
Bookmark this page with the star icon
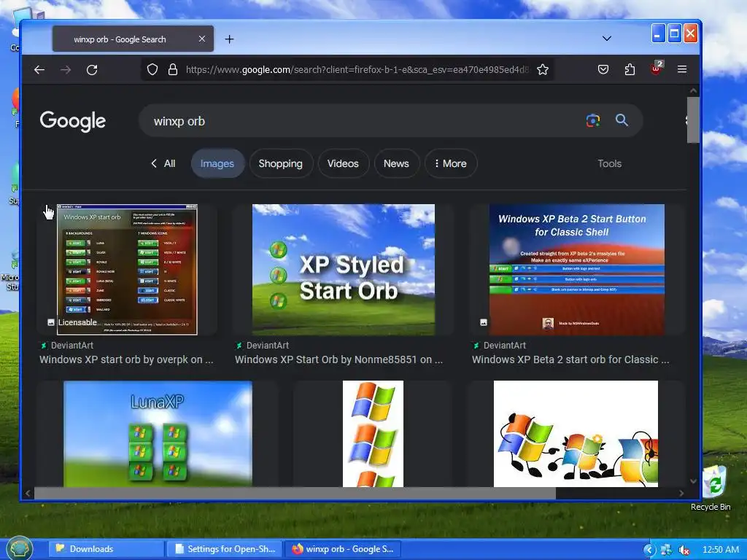(x=542, y=69)
